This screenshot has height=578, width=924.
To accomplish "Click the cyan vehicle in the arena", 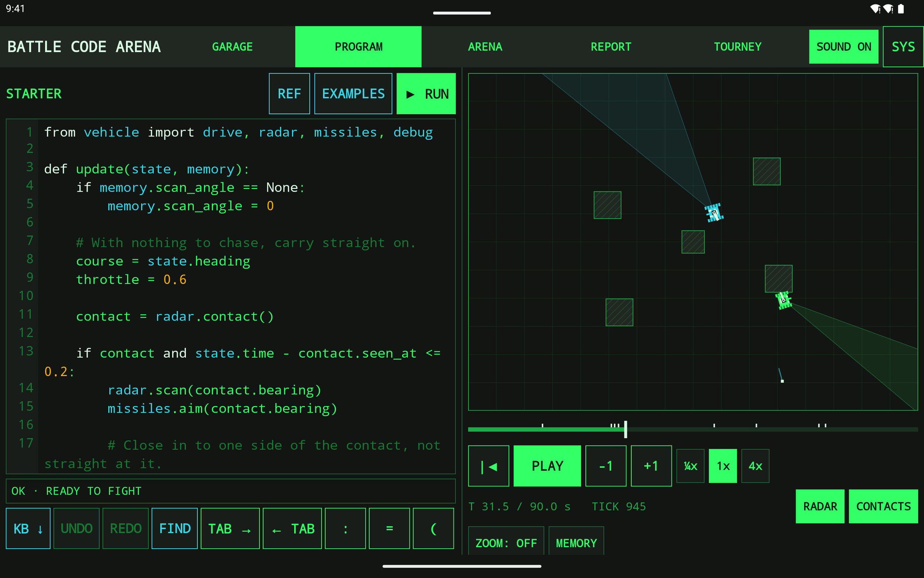I will (714, 213).
